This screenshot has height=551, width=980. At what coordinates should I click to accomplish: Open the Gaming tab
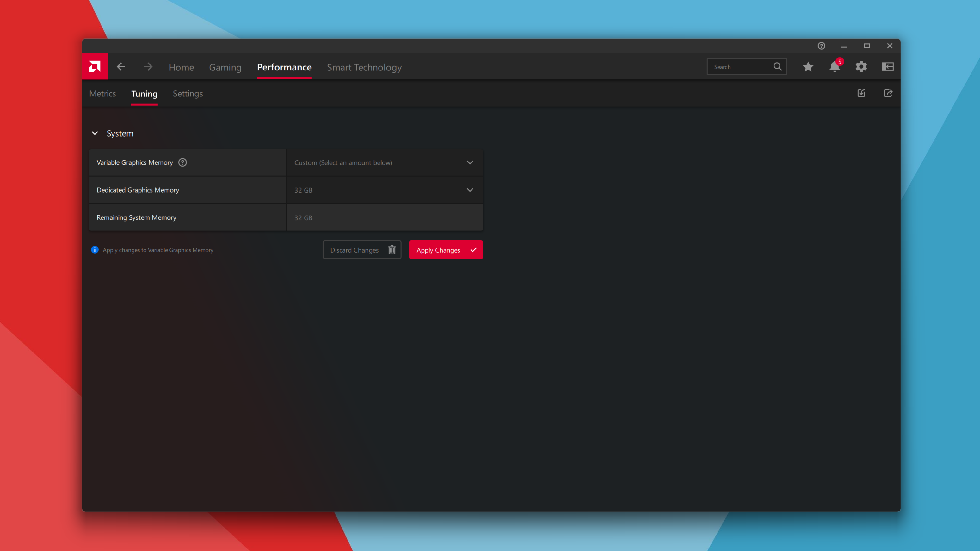coord(225,67)
